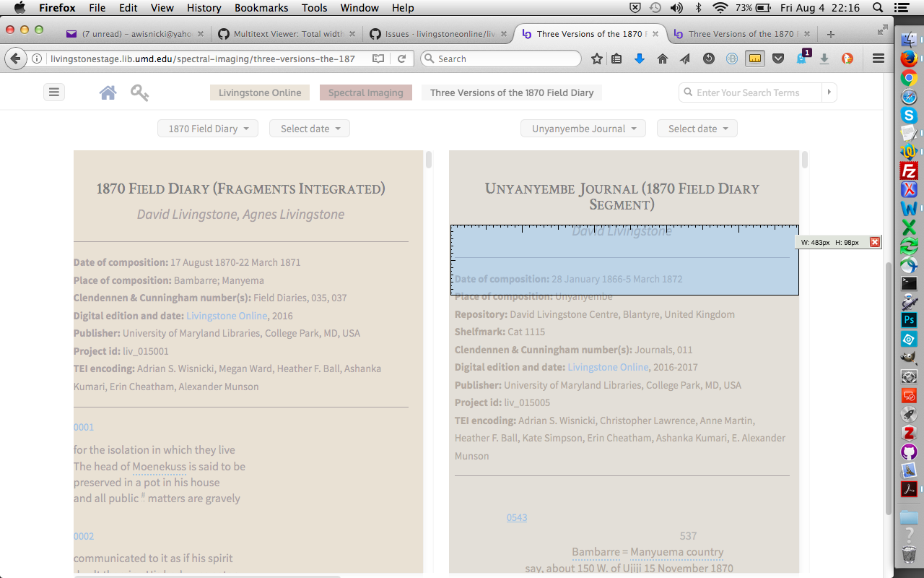The height and width of the screenshot is (578, 924).
Task: Open the hamburger sidebar menu on the page
Action: click(x=54, y=92)
